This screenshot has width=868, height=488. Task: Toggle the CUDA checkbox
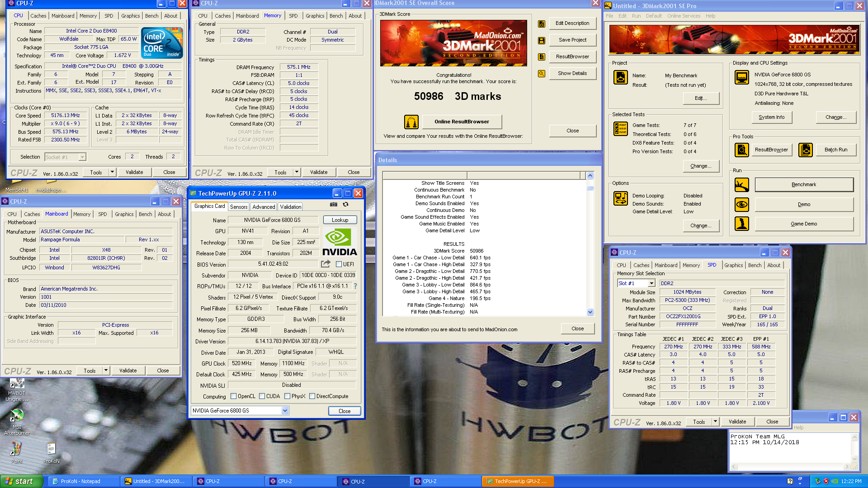pyautogui.click(x=262, y=396)
